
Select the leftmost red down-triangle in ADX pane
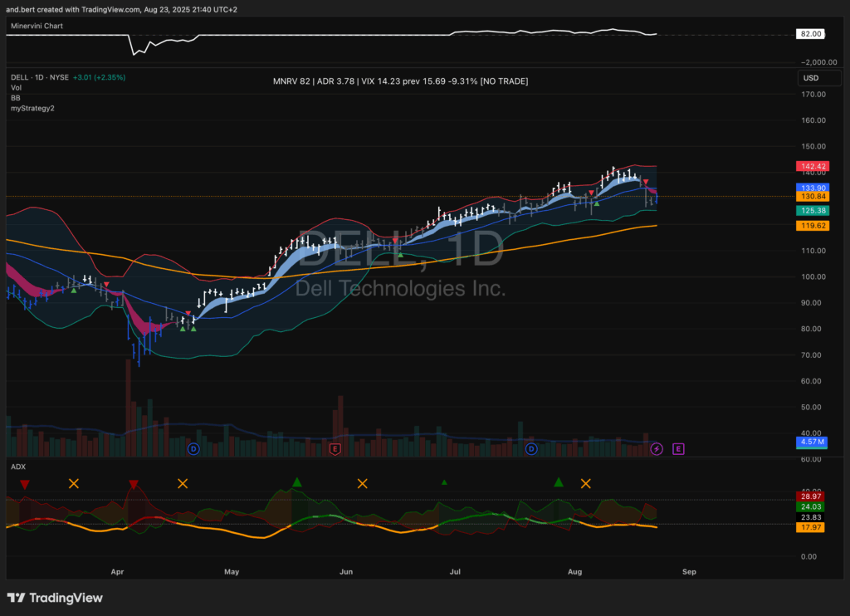(25, 483)
